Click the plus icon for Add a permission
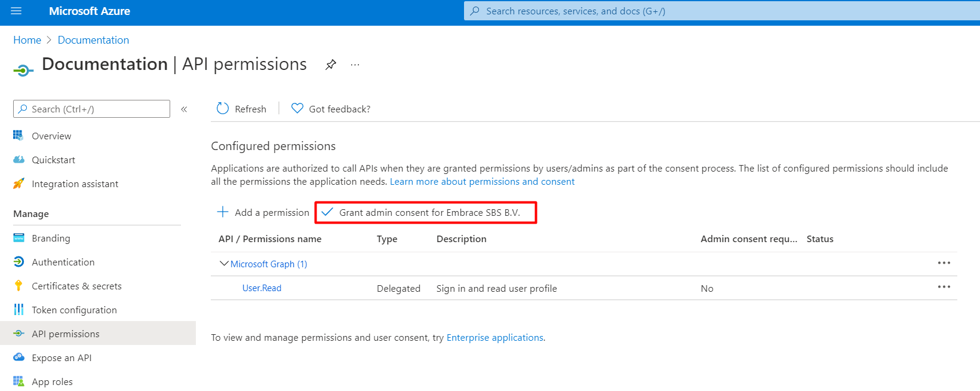 pyautogui.click(x=223, y=212)
